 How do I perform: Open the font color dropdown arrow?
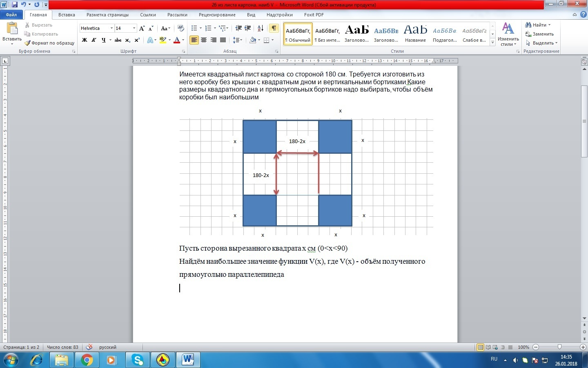183,40
